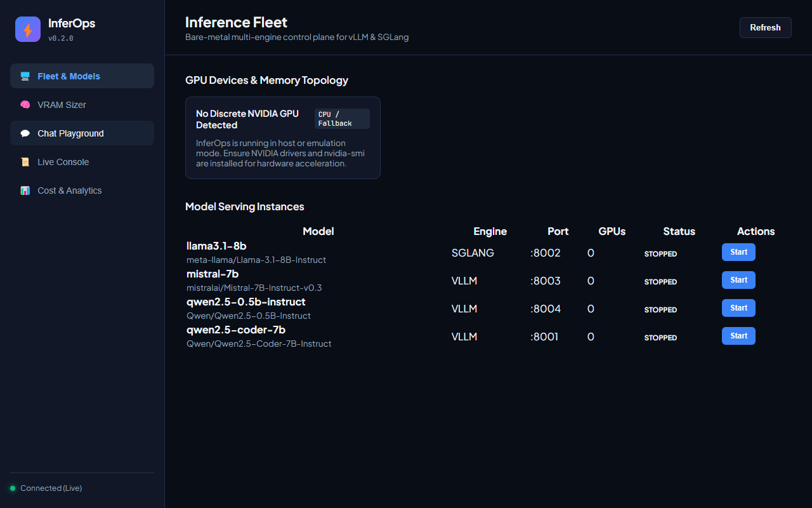Click the Actions column header
The image size is (812, 508).
click(756, 231)
